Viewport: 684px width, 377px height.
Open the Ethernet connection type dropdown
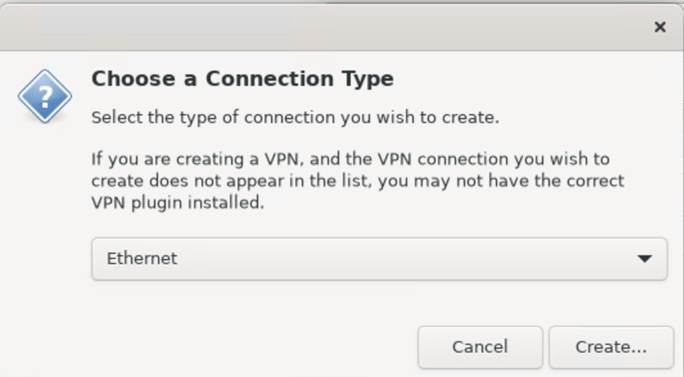tap(379, 259)
